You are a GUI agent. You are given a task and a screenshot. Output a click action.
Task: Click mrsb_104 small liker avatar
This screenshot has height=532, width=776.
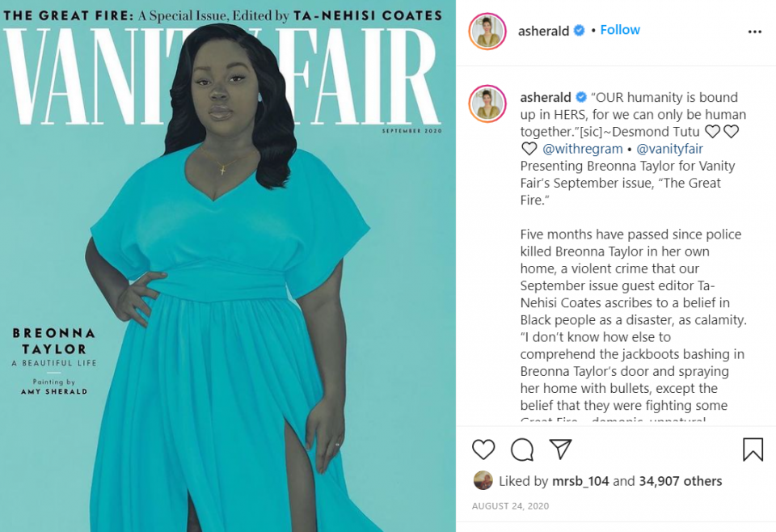[483, 480]
